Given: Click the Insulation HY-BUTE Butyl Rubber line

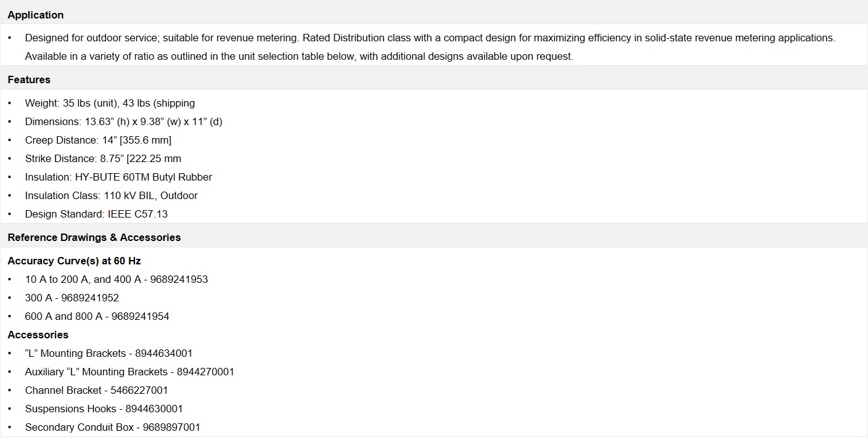Looking at the screenshot, I should point(118,177).
